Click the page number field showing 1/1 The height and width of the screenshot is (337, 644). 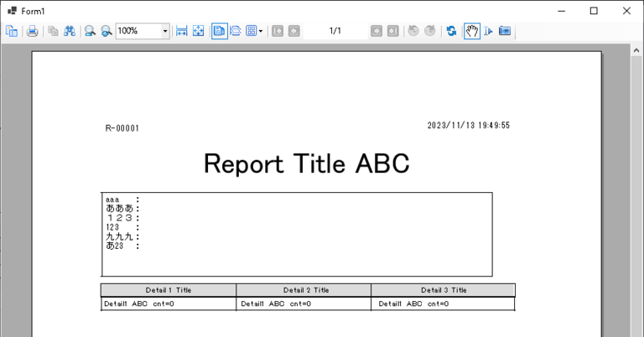pos(335,31)
